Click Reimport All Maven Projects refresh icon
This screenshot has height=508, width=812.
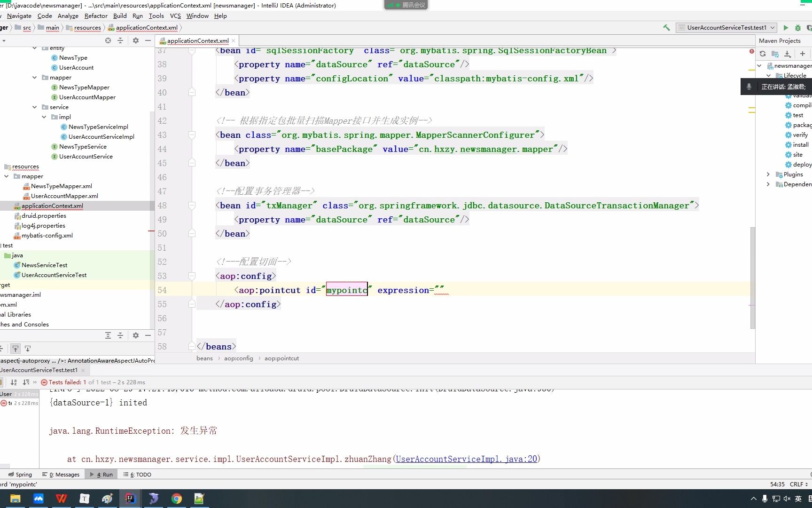(763, 54)
